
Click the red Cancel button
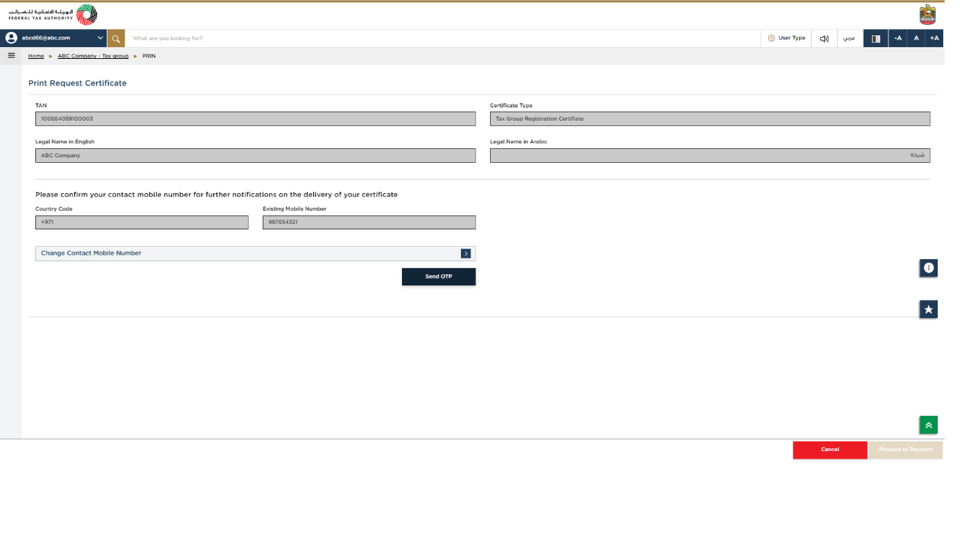(830, 450)
